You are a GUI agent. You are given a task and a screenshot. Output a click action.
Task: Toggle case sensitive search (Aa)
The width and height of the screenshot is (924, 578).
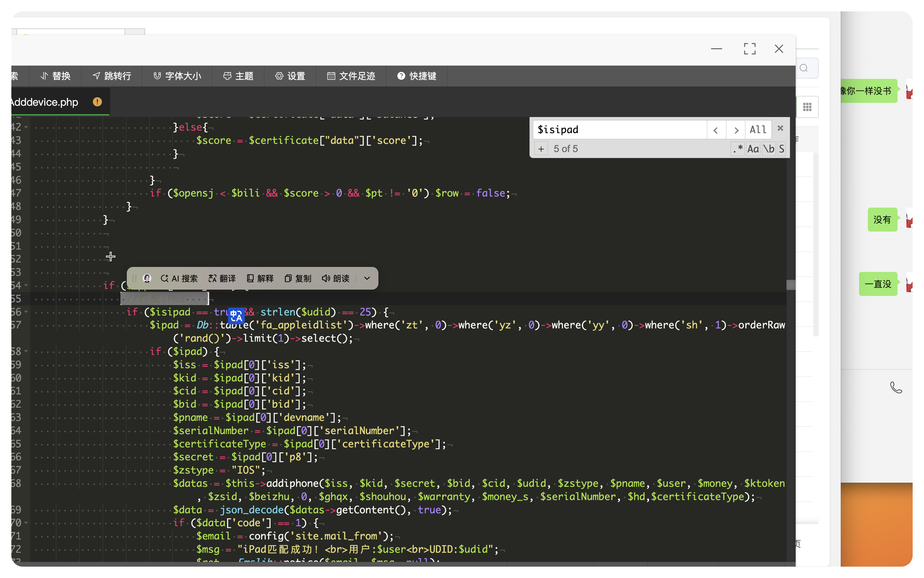[x=753, y=149]
